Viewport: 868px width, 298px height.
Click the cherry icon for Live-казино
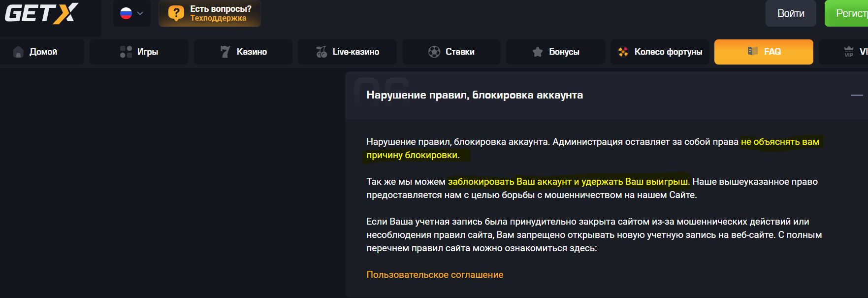tap(321, 52)
